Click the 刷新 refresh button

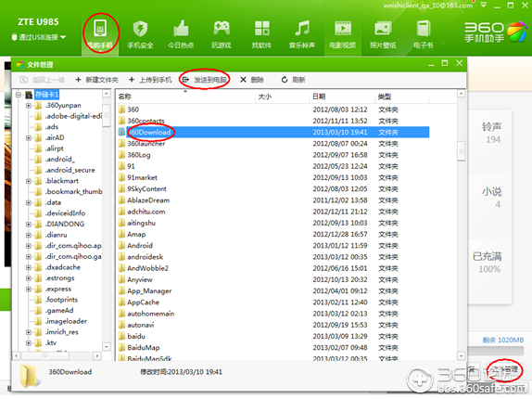coord(294,80)
